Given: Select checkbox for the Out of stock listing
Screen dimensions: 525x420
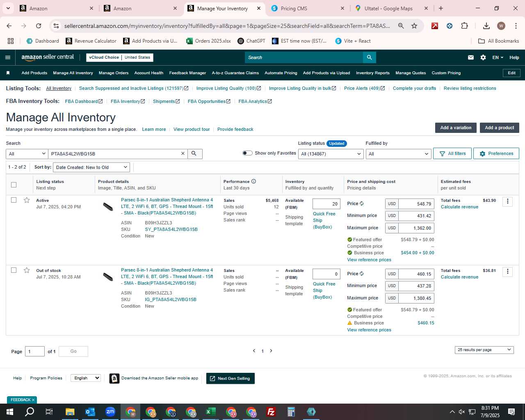Looking at the screenshot, I should (14, 270).
